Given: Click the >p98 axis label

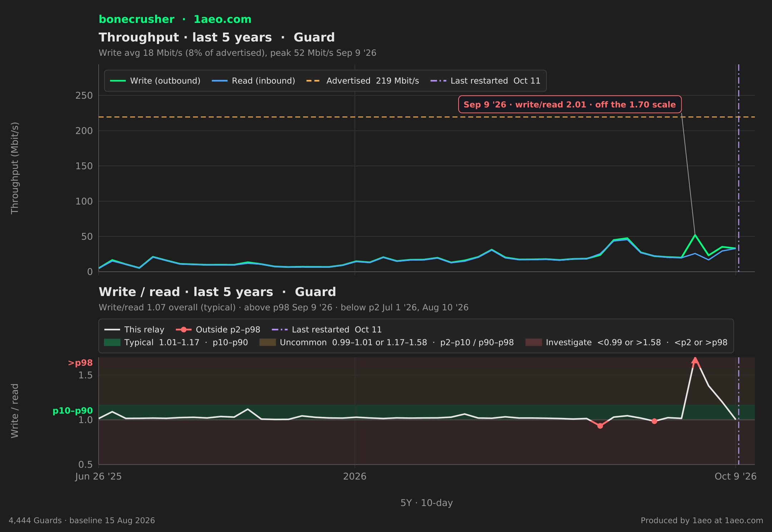Looking at the screenshot, I should point(80,363).
